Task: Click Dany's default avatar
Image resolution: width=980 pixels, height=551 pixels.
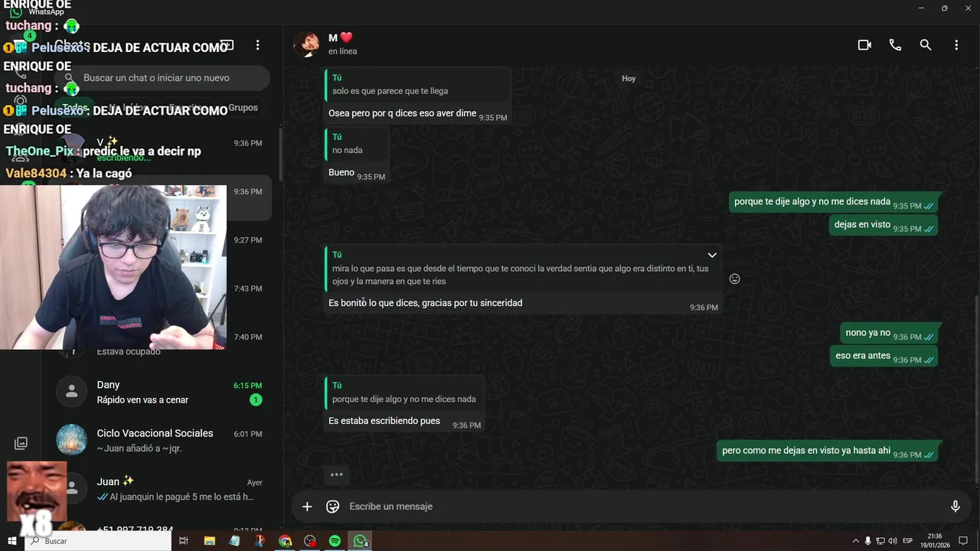Action: [71, 392]
